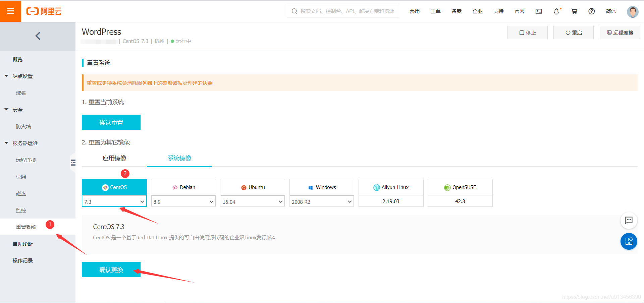Click the OpenSUSE version 42.3 text
This screenshot has height=303, width=644.
(460, 201)
